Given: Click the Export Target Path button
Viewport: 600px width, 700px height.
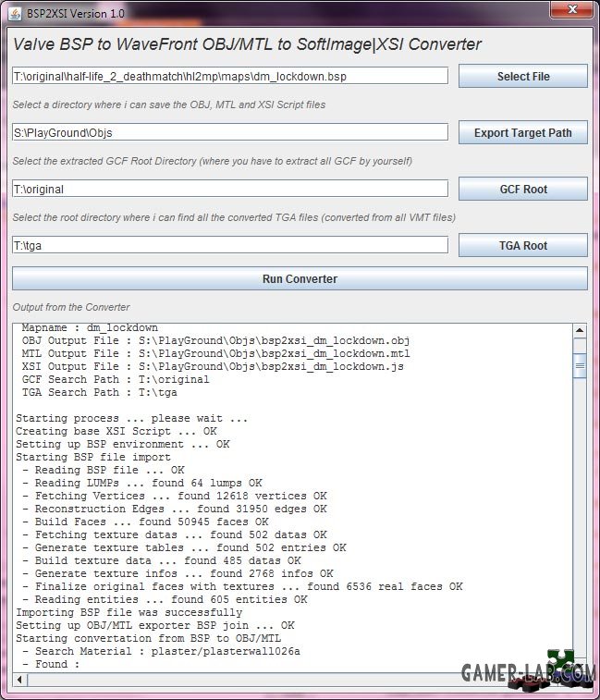Looking at the screenshot, I should pyautogui.click(x=523, y=132).
